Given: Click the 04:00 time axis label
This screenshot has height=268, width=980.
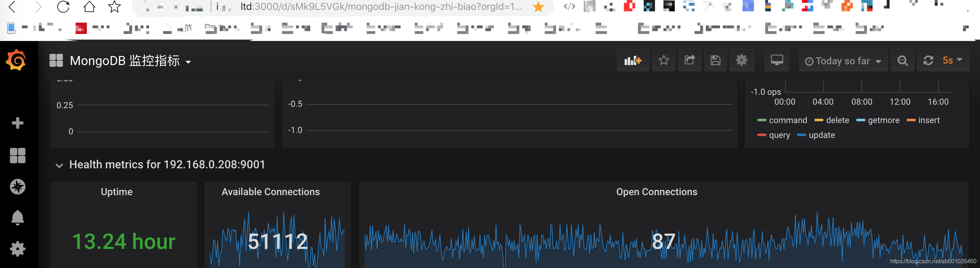Looking at the screenshot, I should coord(823,102).
